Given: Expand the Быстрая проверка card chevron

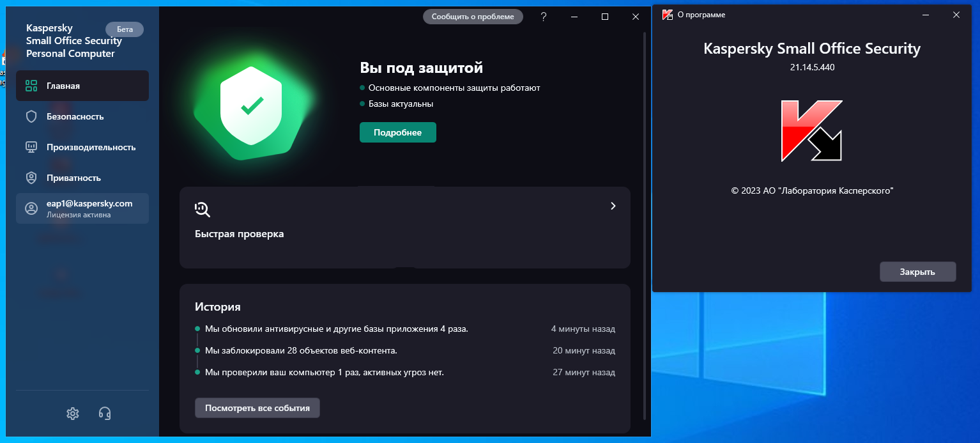Looking at the screenshot, I should [613, 206].
